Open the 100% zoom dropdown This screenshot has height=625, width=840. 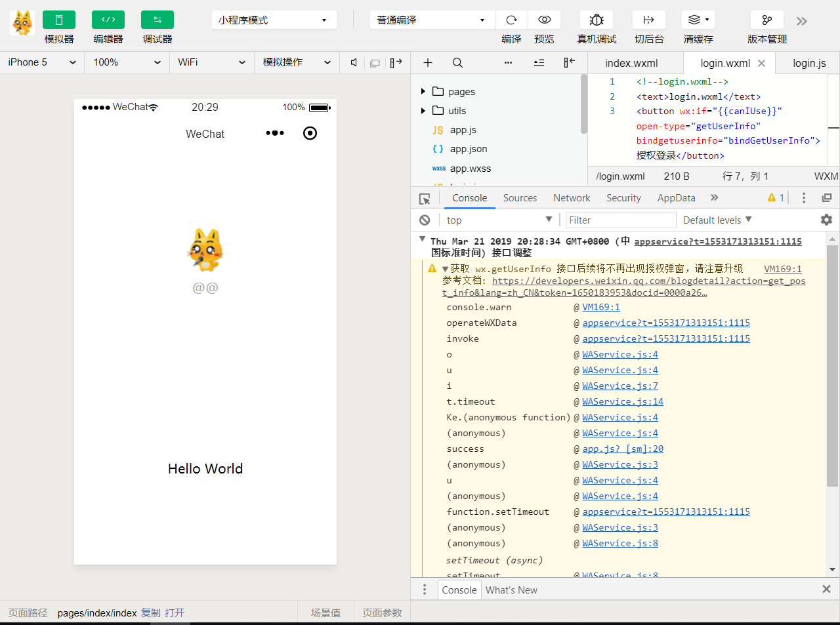(127, 62)
